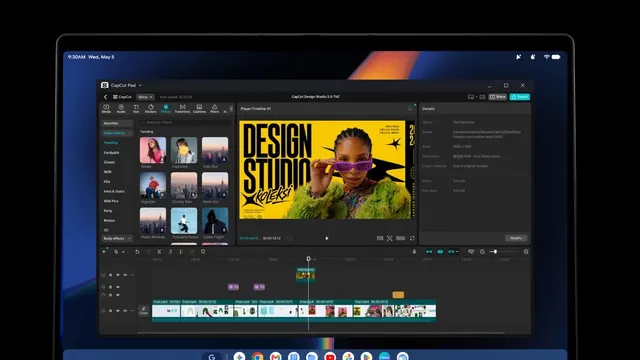The image size is (640, 360).
Task: Toggle main track magnet snapping
Action: click(x=429, y=252)
